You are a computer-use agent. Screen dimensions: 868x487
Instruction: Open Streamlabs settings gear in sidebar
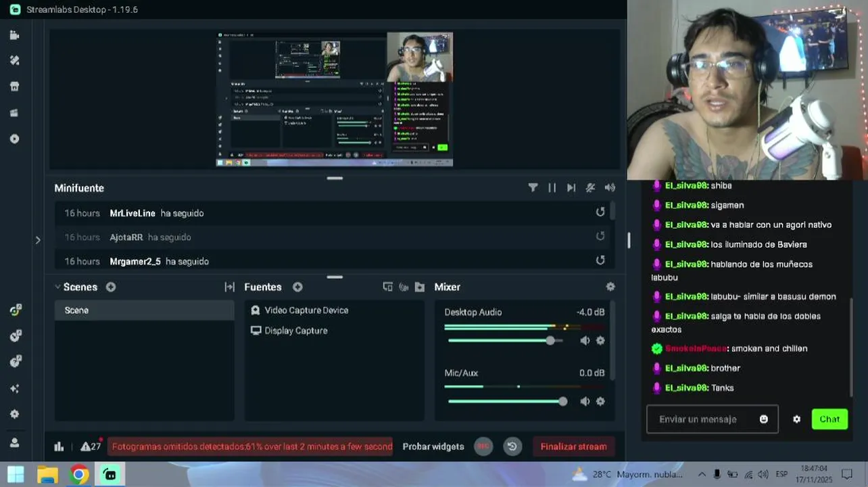[x=15, y=414]
